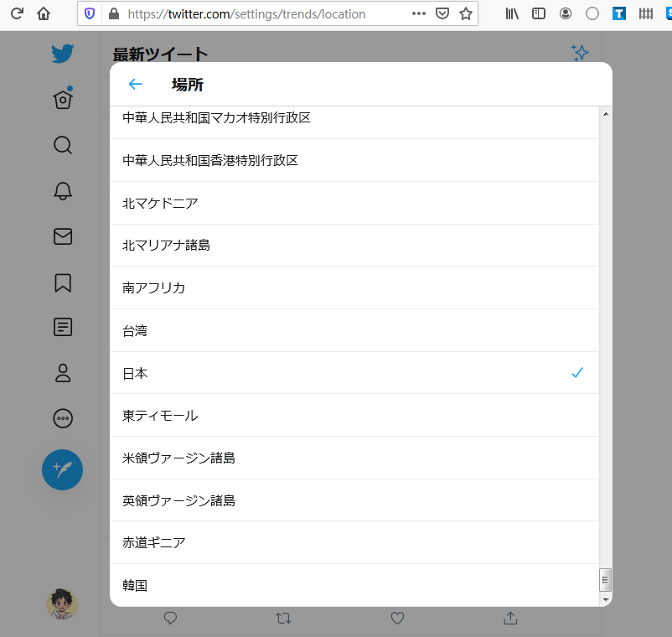The width and height of the screenshot is (672, 637).
Task: Click the retweet icon below dialog
Action: tap(283, 618)
